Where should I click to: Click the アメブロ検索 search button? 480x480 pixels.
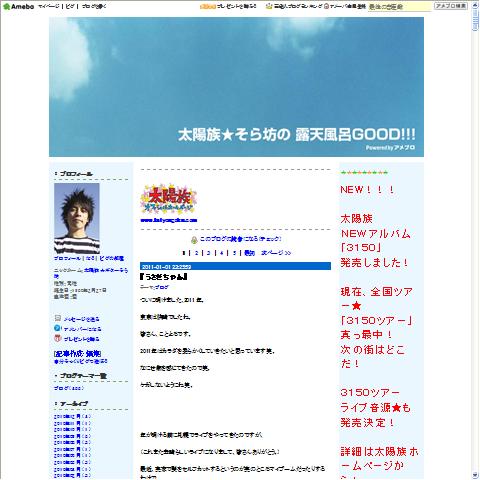451,6
